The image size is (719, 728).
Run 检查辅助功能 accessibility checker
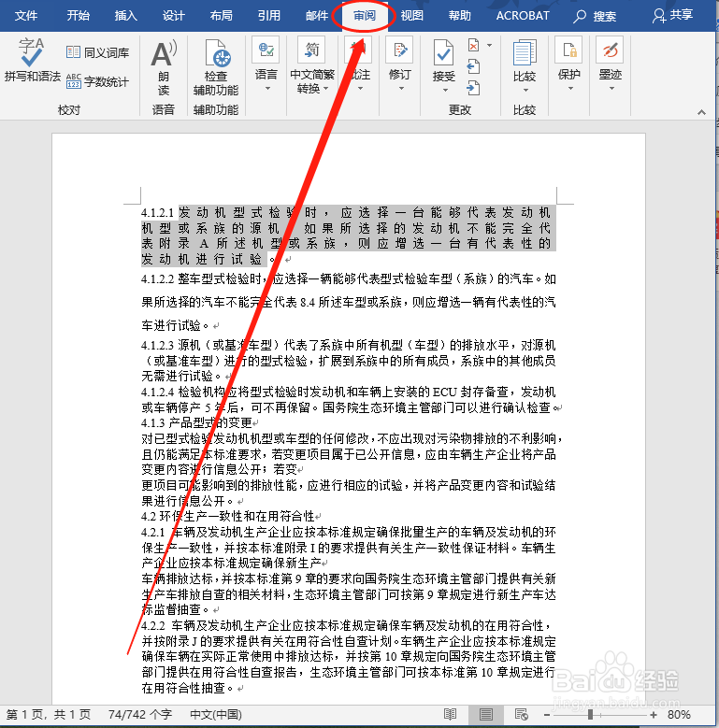click(x=216, y=67)
